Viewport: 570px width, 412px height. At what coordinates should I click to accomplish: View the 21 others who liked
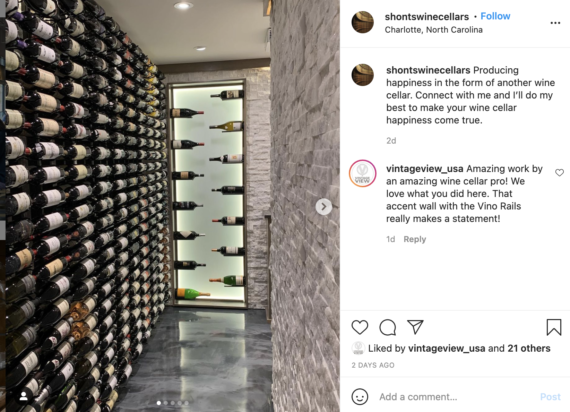pos(529,348)
